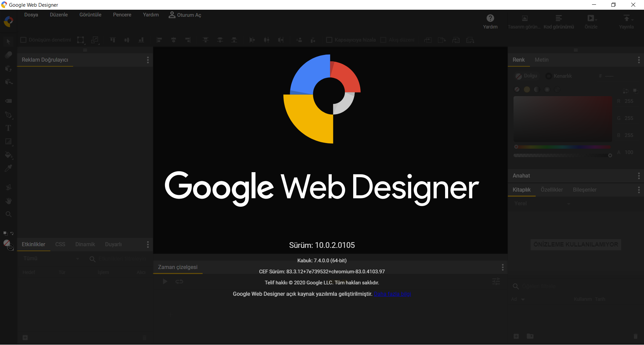Screen dimensions: 644x345
Task: Click the alpha opacity slider handle
Action: coord(610,155)
